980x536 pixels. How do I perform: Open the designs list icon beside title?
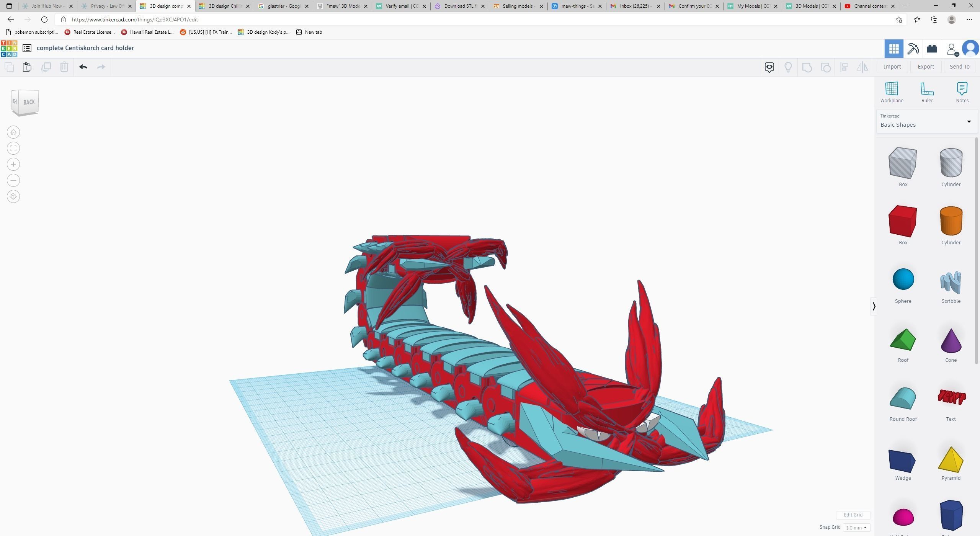pos(27,48)
